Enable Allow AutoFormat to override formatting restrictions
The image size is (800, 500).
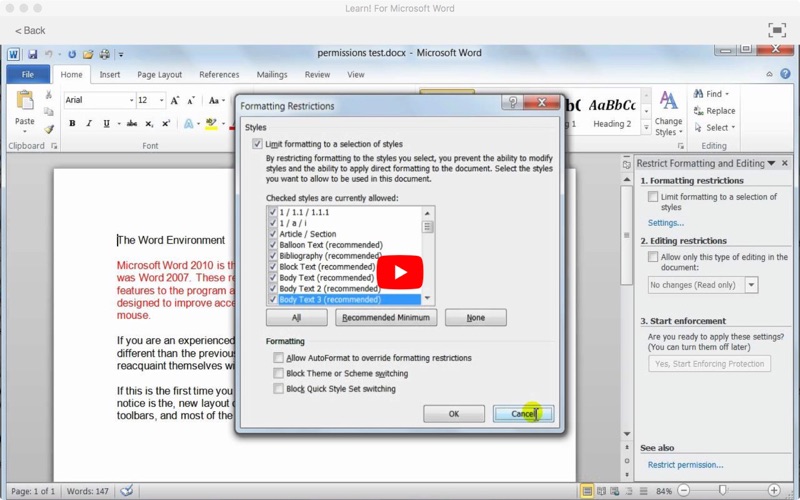(x=278, y=358)
